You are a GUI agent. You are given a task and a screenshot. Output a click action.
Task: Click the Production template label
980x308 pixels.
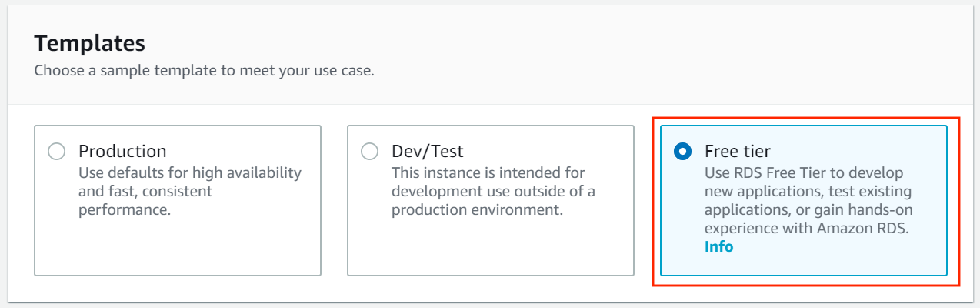point(122,151)
